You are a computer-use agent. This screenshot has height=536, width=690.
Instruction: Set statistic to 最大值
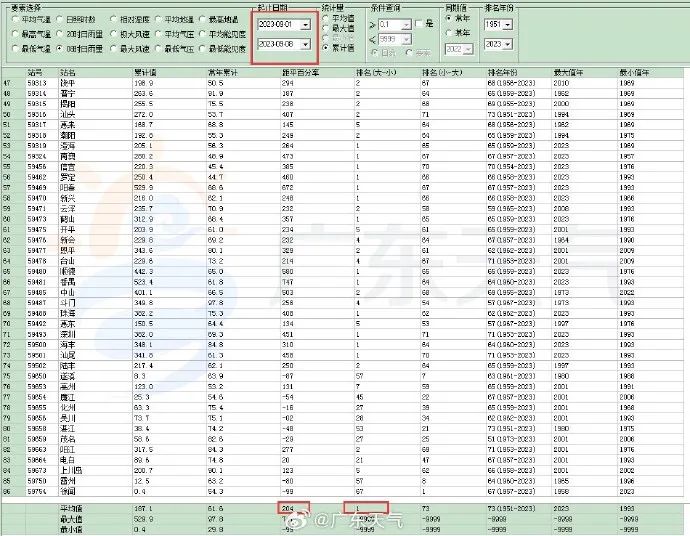click(326, 28)
